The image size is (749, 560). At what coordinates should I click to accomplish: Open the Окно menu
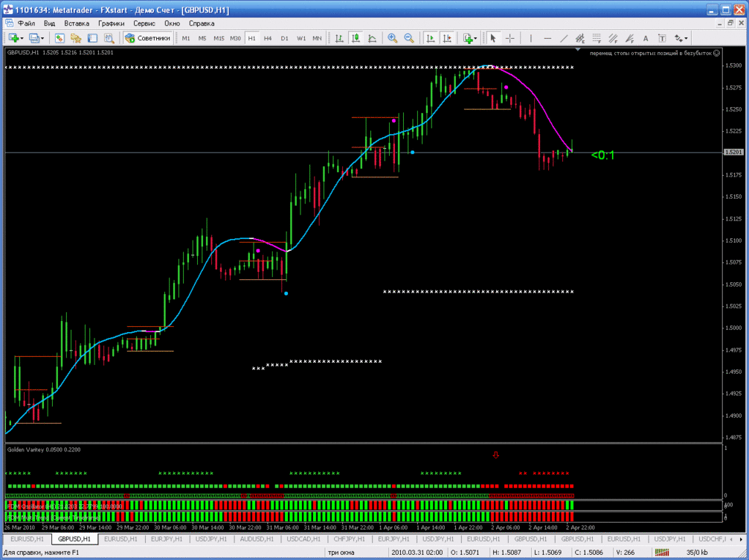pos(172,23)
